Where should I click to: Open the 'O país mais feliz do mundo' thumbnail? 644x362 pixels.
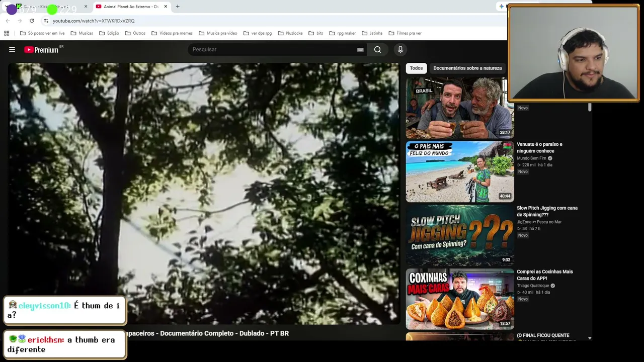[460, 172]
